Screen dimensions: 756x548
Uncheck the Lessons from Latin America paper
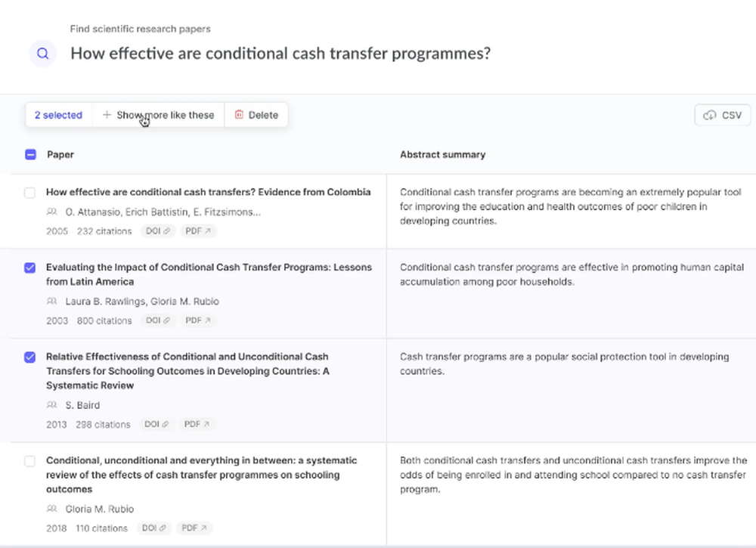coord(30,268)
